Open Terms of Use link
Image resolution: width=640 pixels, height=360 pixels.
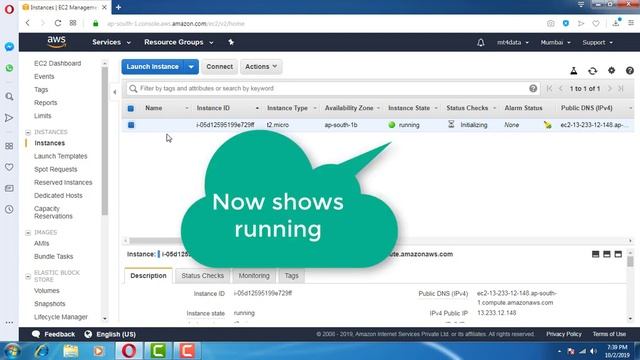pyautogui.click(x=609, y=334)
